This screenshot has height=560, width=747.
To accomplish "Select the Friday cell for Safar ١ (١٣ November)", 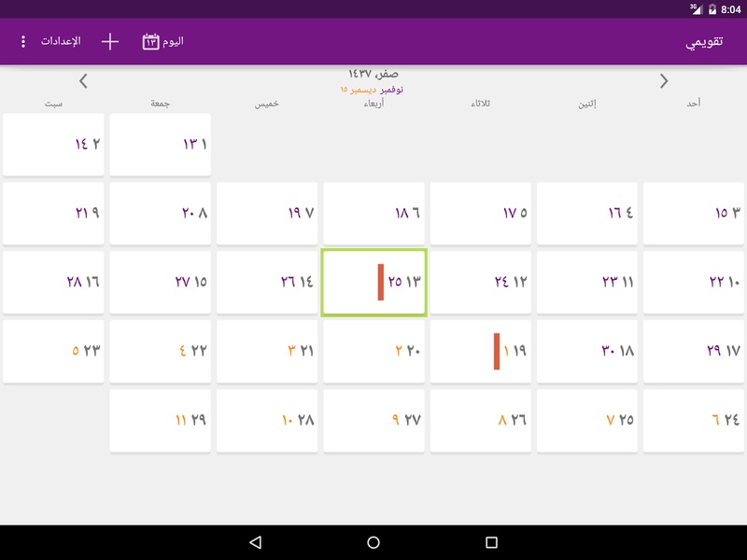I will click(160, 145).
